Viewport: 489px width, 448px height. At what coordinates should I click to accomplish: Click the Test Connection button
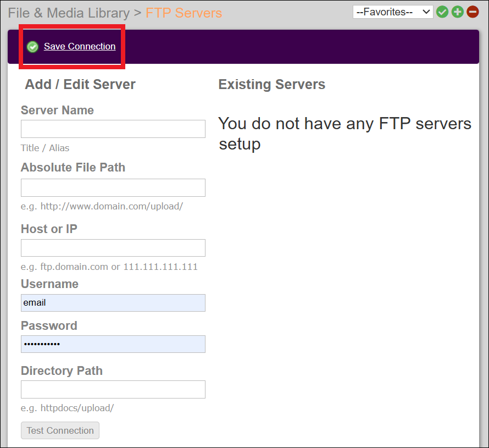pyautogui.click(x=60, y=430)
